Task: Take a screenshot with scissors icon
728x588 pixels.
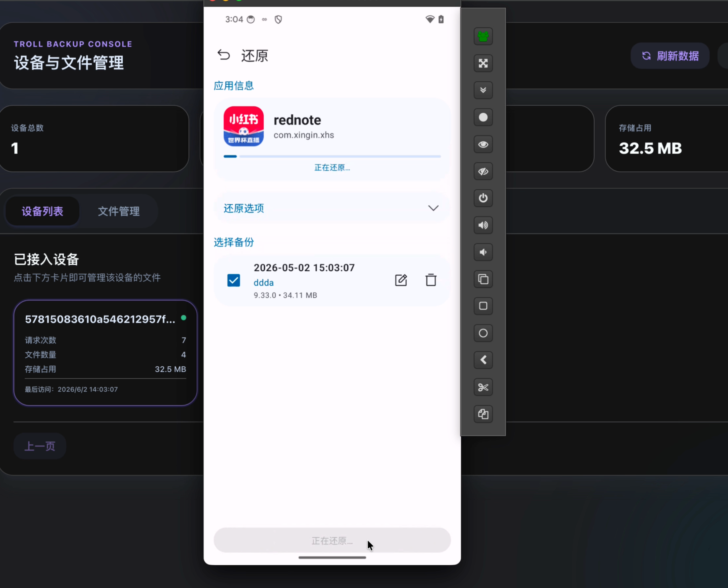Action: [x=483, y=387]
